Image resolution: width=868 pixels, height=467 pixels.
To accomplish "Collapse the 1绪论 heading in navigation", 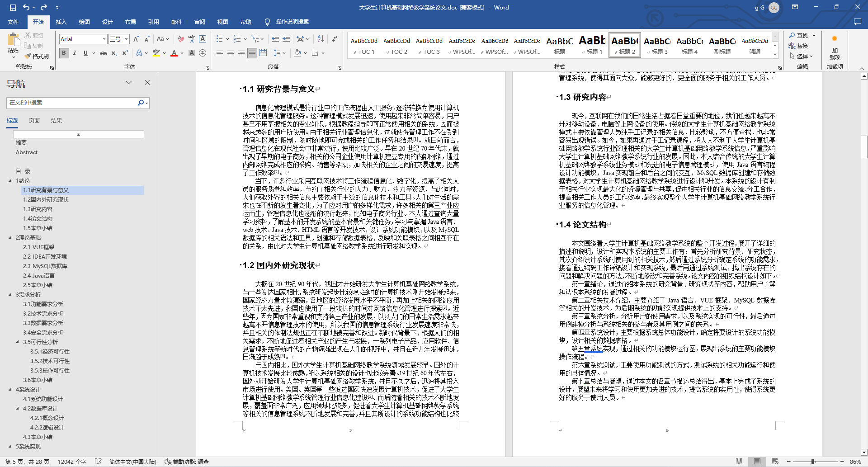I will click(10, 180).
